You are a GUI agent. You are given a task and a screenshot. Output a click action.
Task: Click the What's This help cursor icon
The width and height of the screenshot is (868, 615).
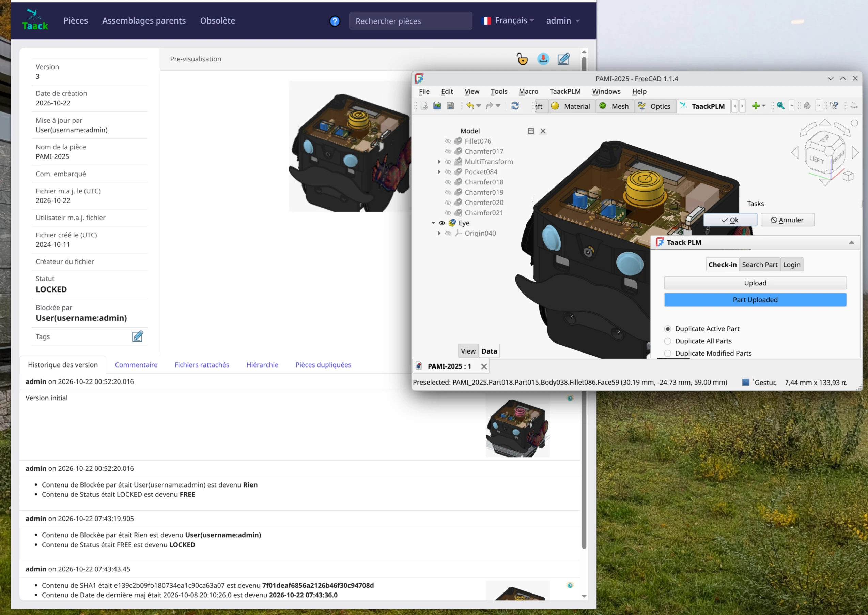[x=834, y=106]
